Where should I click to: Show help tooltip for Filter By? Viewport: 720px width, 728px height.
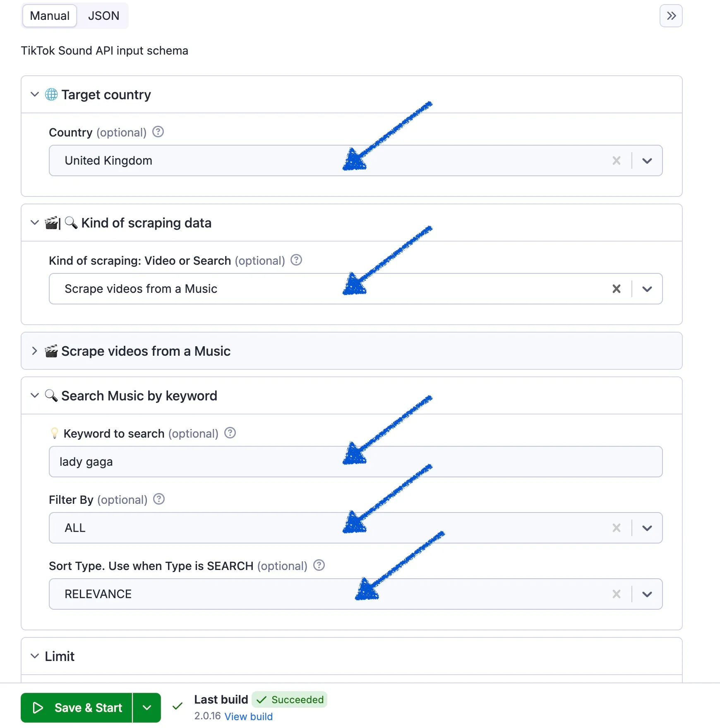click(159, 499)
